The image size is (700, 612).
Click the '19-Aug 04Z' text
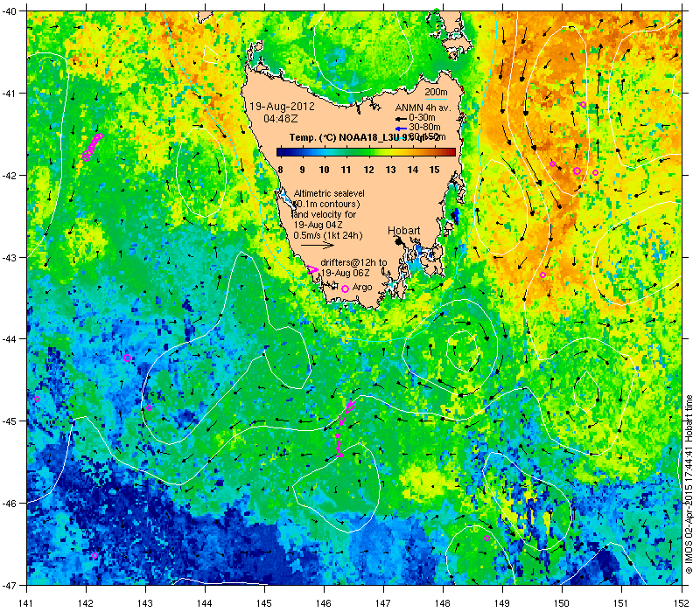pos(318,225)
